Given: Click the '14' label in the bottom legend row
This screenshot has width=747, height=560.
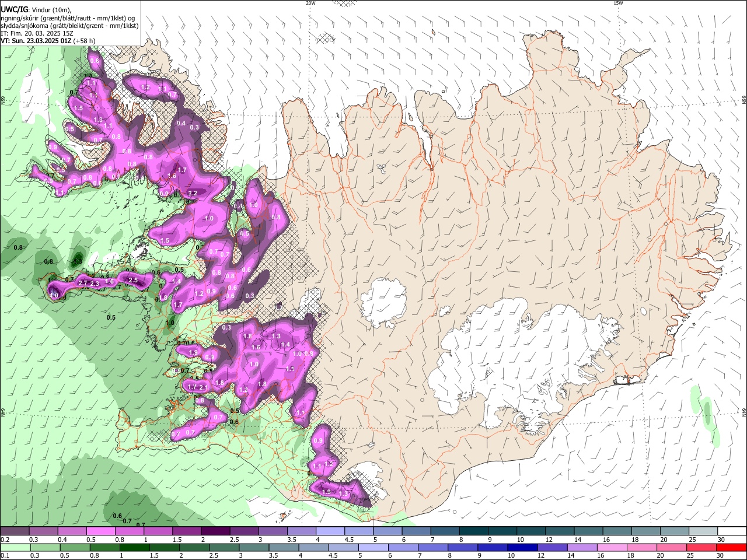Looking at the screenshot, I should tap(570, 556).
